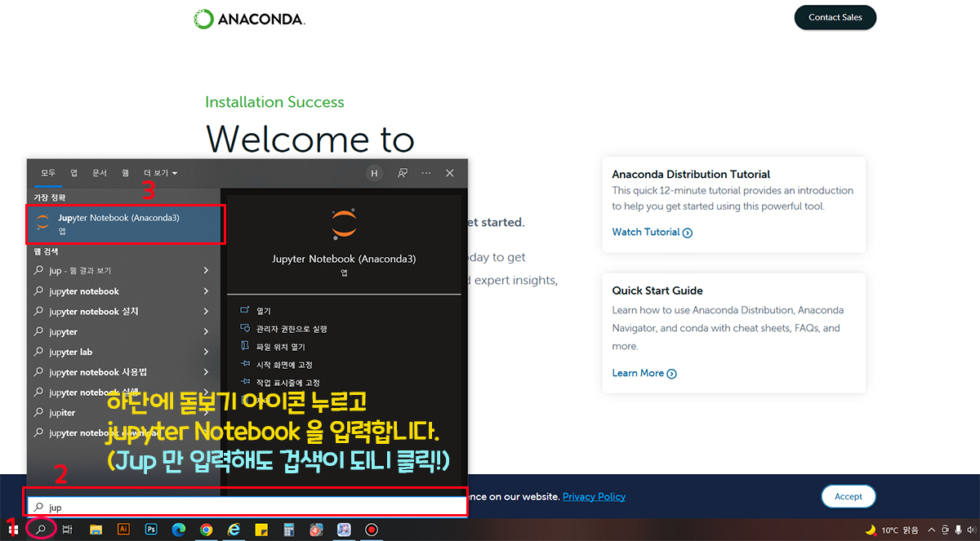Expand the 'jupyter notebook 사용법' suggestion chevron
980x541 pixels.
[206, 372]
